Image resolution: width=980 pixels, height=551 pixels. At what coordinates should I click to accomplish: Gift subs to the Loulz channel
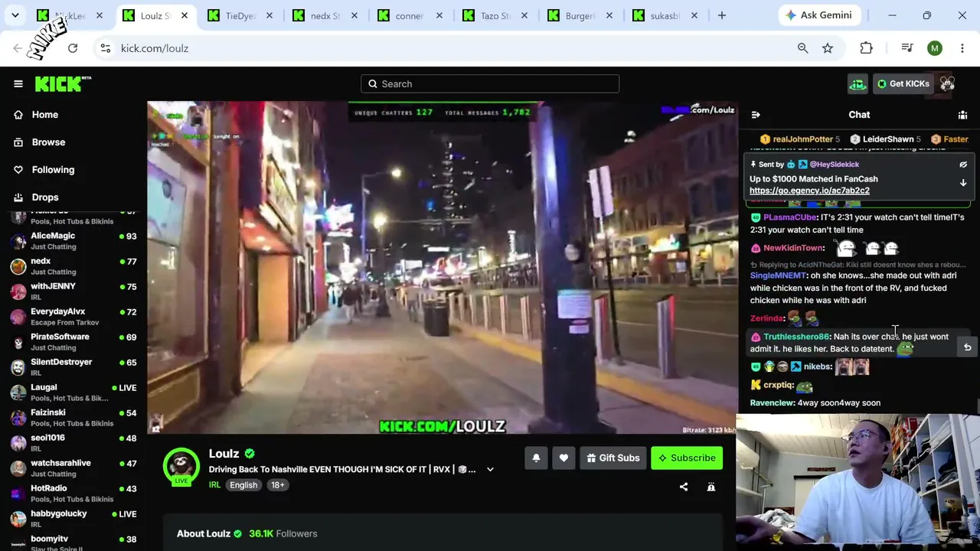click(612, 458)
